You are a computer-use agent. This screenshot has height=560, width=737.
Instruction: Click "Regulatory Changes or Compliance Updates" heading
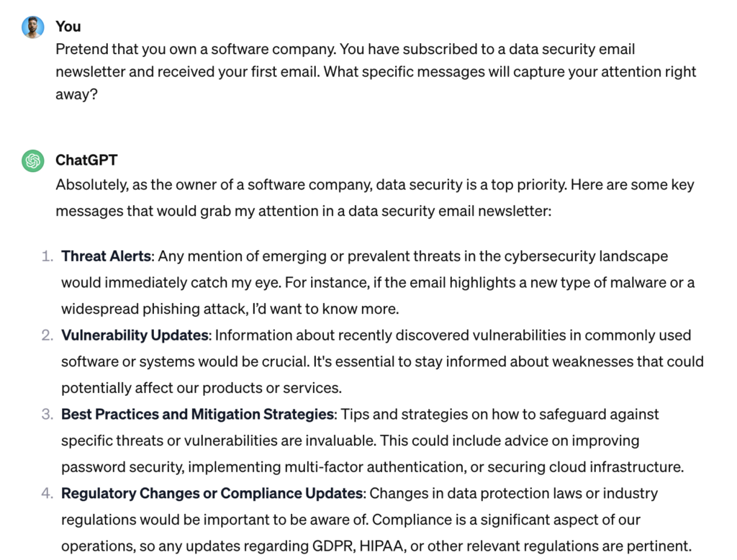tap(212, 494)
